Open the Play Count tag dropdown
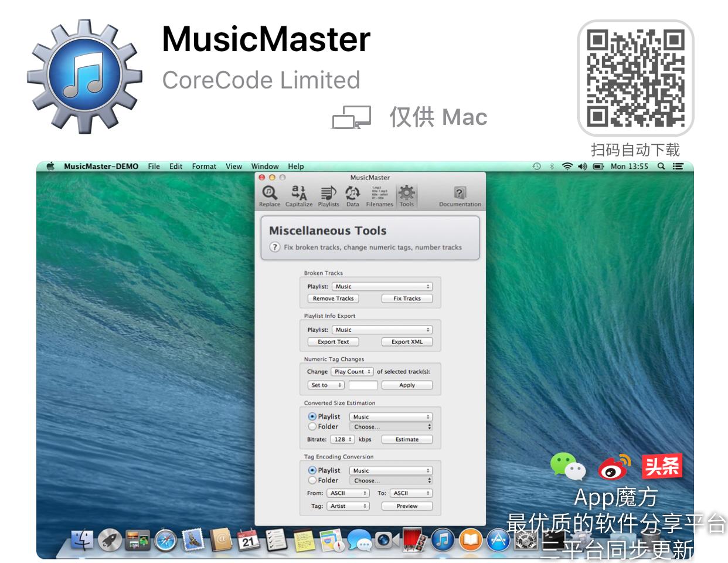 (352, 371)
